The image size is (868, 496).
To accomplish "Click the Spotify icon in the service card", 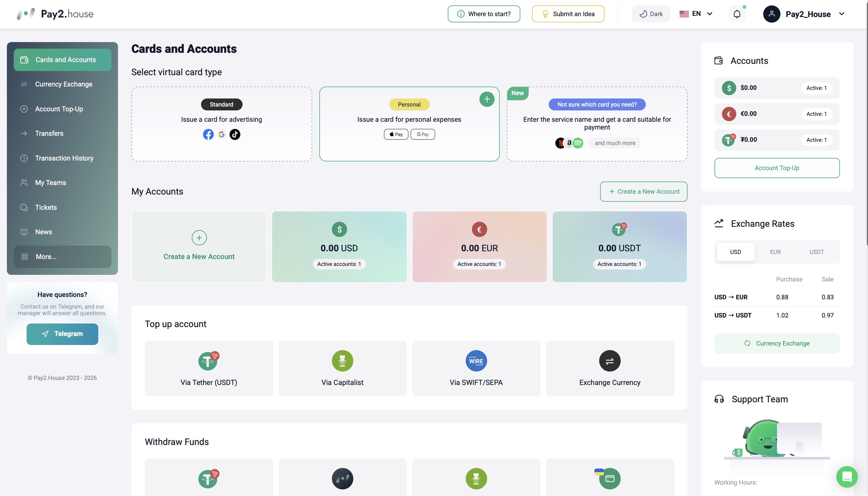I will point(578,143).
